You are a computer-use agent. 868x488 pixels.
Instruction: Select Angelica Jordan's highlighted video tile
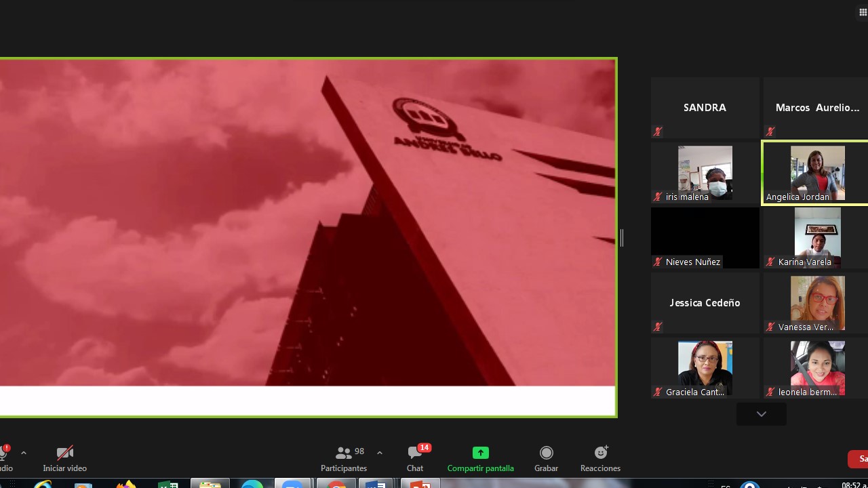[816, 173]
